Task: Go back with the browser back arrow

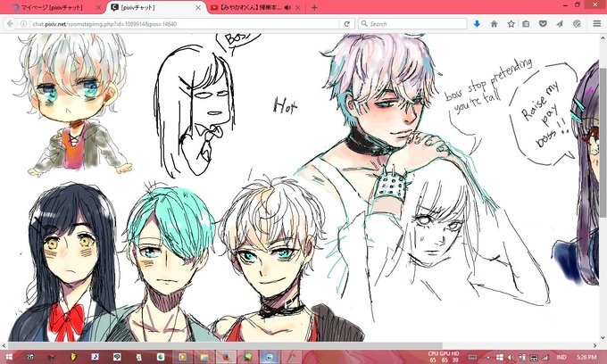Action: (x=10, y=23)
